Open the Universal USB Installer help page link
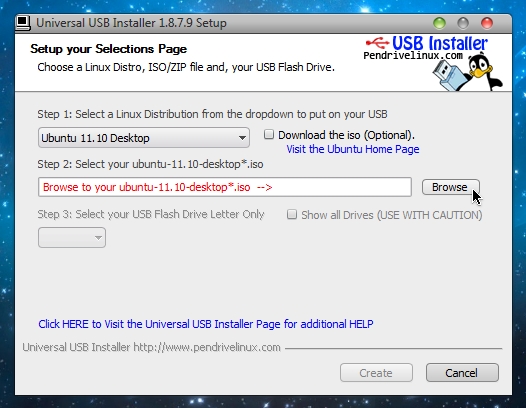 206,324
